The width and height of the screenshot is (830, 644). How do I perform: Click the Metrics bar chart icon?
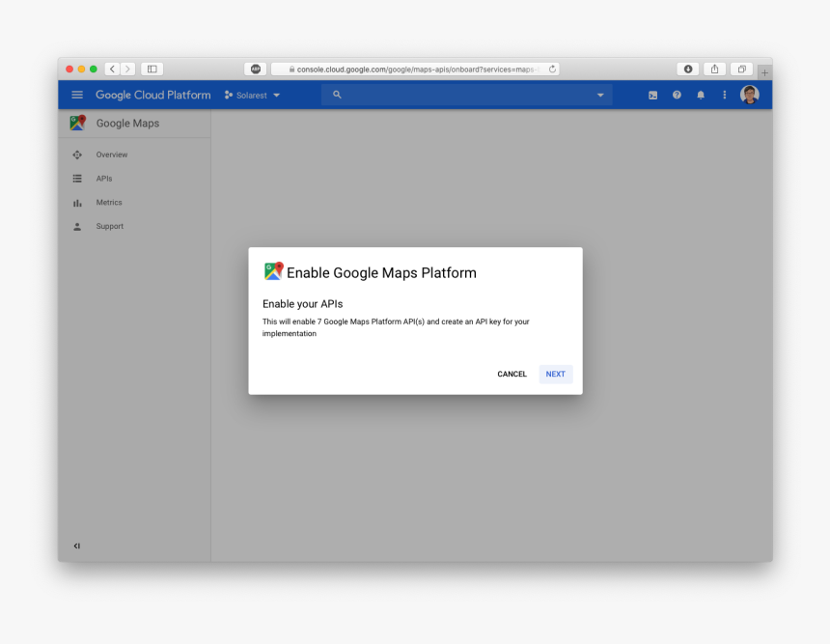(x=77, y=203)
